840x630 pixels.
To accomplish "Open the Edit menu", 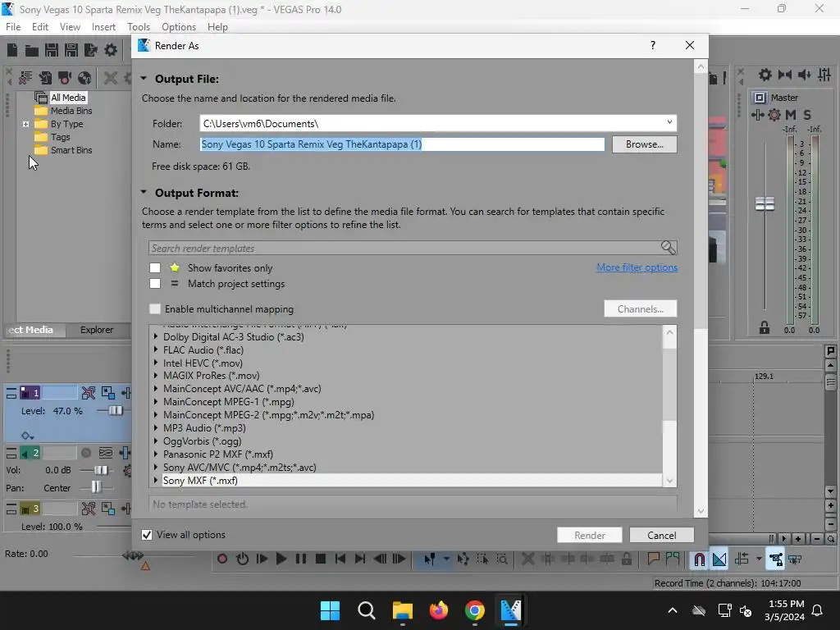I will click(x=39, y=27).
